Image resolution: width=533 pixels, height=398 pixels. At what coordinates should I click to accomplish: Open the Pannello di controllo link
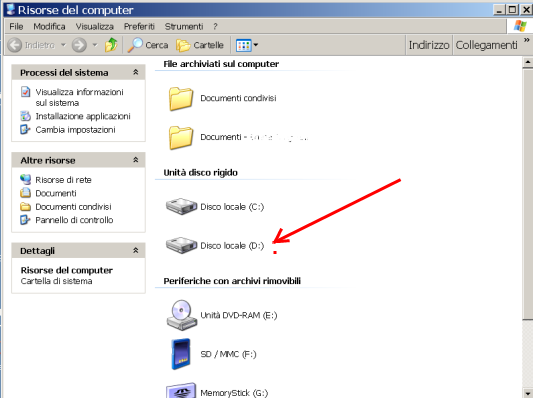pyautogui.click(x=74, y=220)
